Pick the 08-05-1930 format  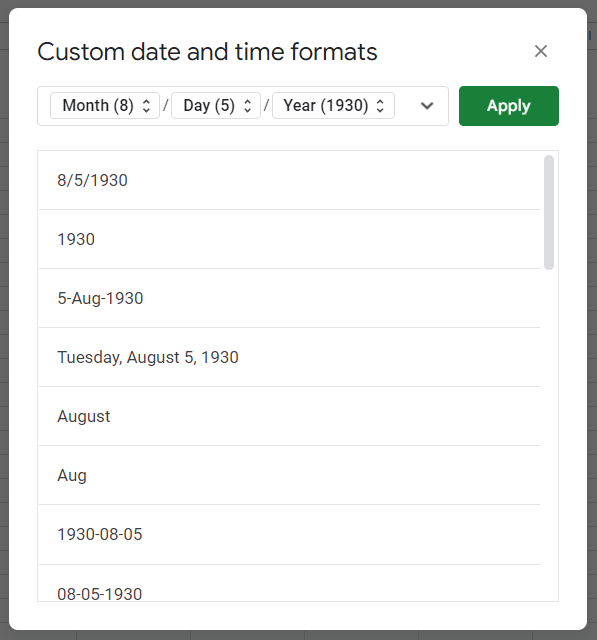(289, 583)
